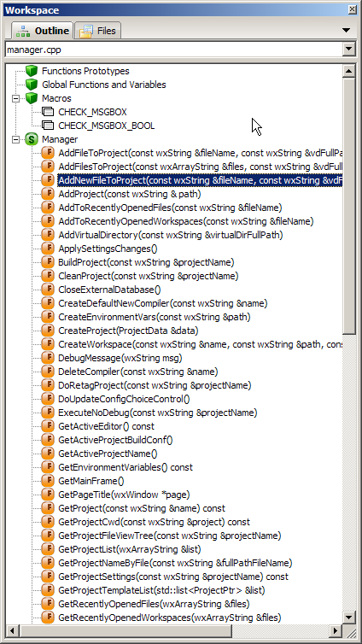Select the Outline tab
The width and height of the screenshot is (362, 644).
pyautogui.click(x=43, y=31)
